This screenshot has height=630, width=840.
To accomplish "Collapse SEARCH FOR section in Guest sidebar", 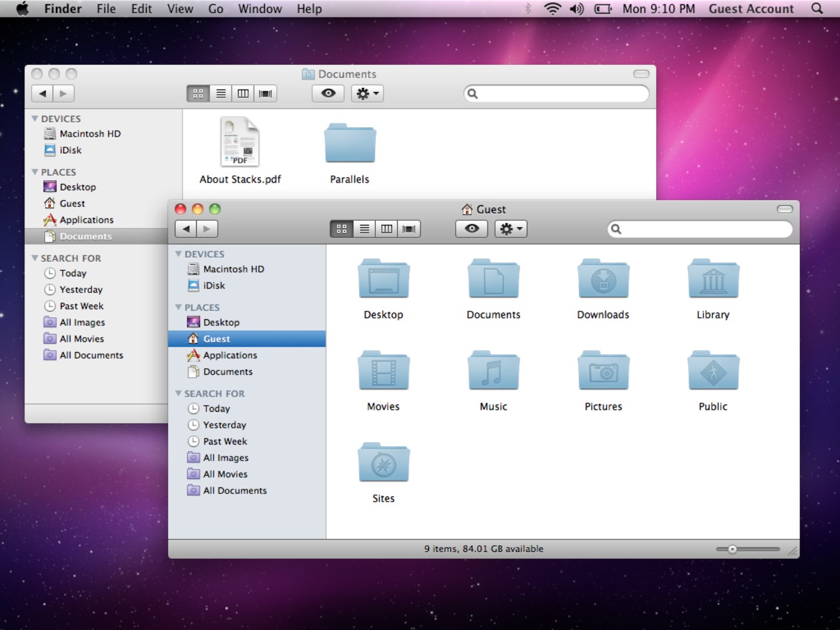I will [178, 394].
